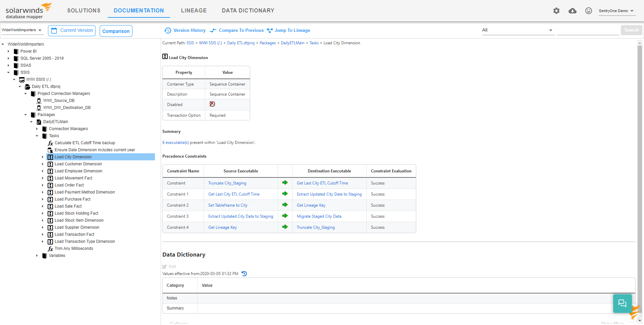Click the WWI SSIS server icon
The image size is (644, 325).
click(x=22, y=80)
